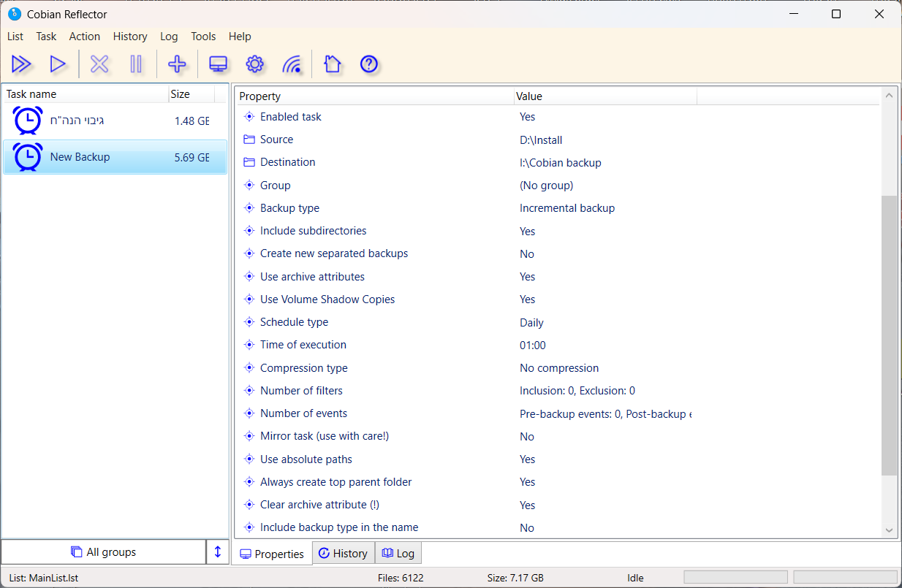
Task: Click the up-down sort arrow button
Action: pyautogui.click(x=218, y=552)
